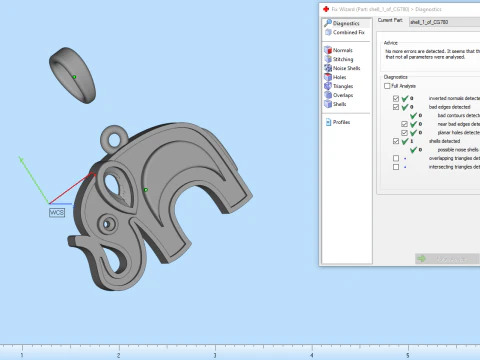Viewport: 480px width, 360px height.
Task: Select the Stitching fix icon
Action: coord(328,59)
